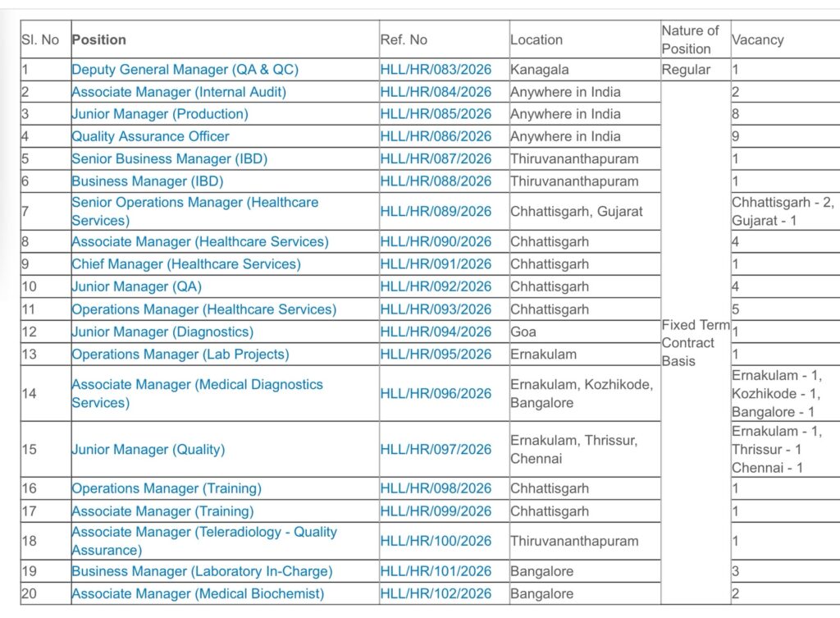Click reference number HLL/HR/092/2026
The width and height of the screenshot is (840, 618).
click(436, 286)
